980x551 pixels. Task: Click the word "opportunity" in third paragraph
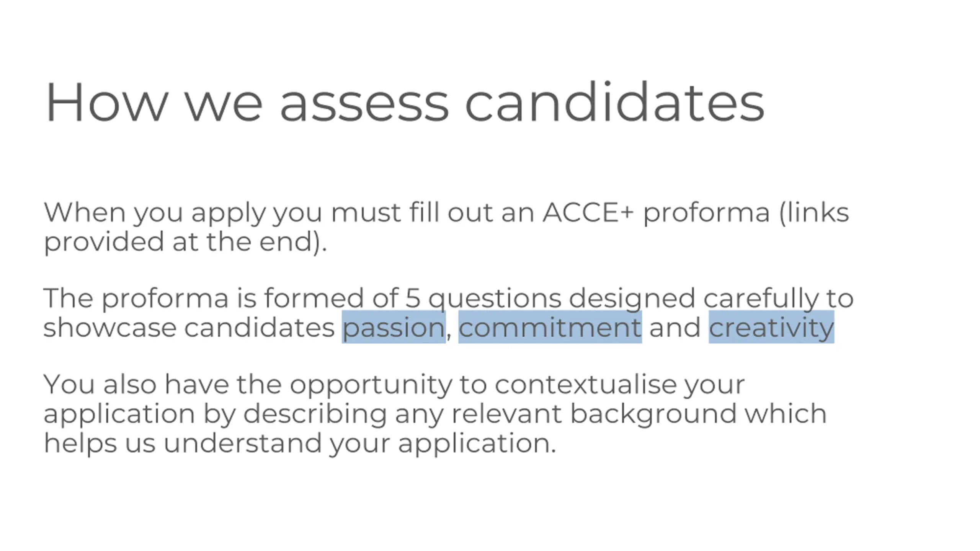click(x=371, y=386)
